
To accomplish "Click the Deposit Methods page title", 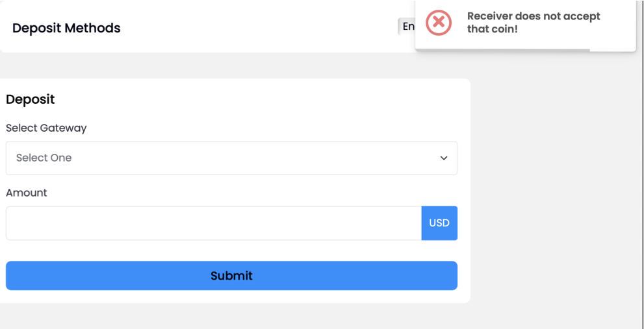I will click(x=66, y=28).
